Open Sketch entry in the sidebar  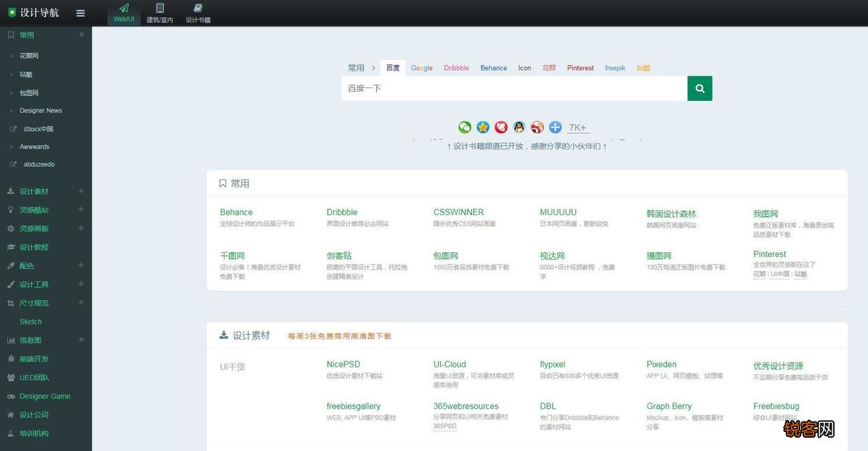(x=31, y=322)
